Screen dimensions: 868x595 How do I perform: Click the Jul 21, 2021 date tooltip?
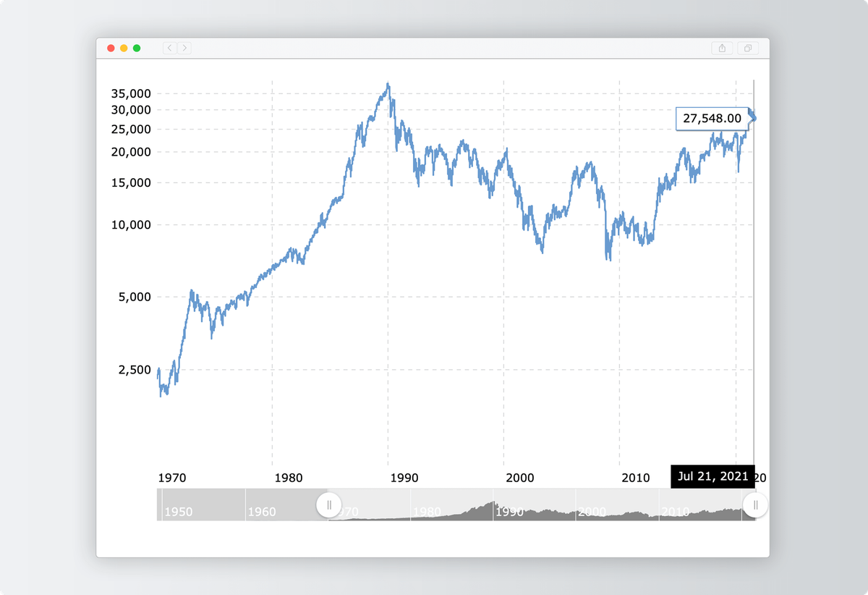(x=712, y=477)
